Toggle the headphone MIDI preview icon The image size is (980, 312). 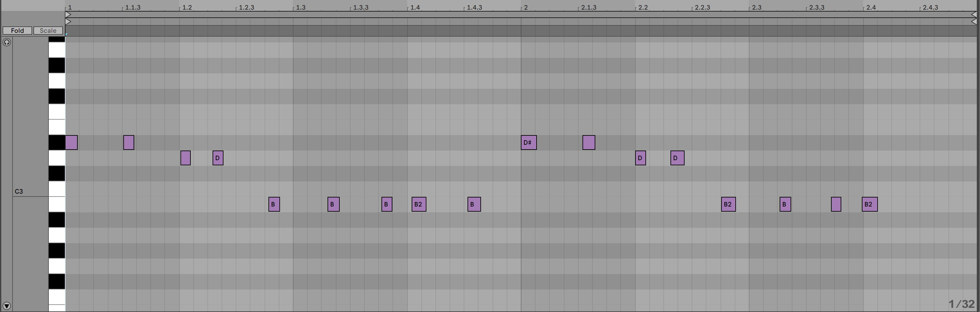tap(6, 42)
